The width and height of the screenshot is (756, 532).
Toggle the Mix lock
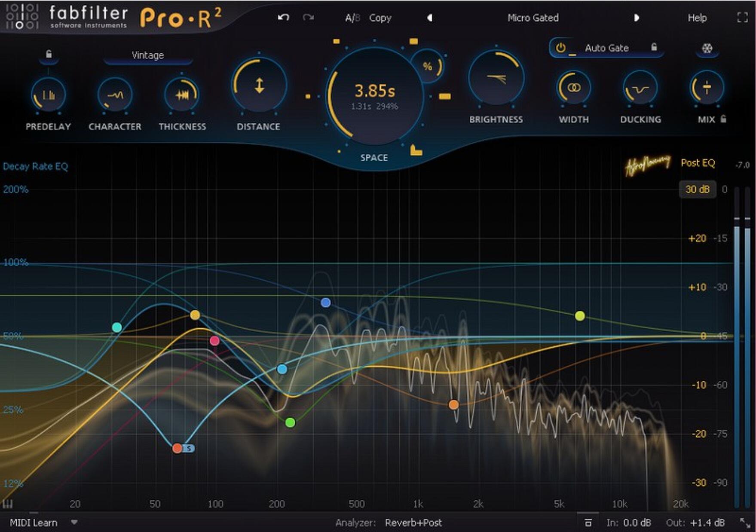click(x=724, y=119)
